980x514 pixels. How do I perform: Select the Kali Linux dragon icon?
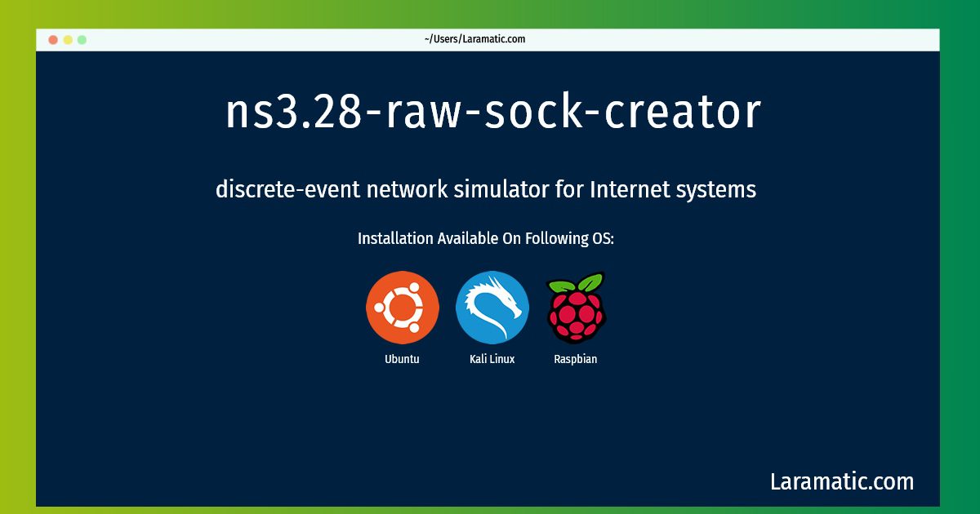[x=492, y=308]
